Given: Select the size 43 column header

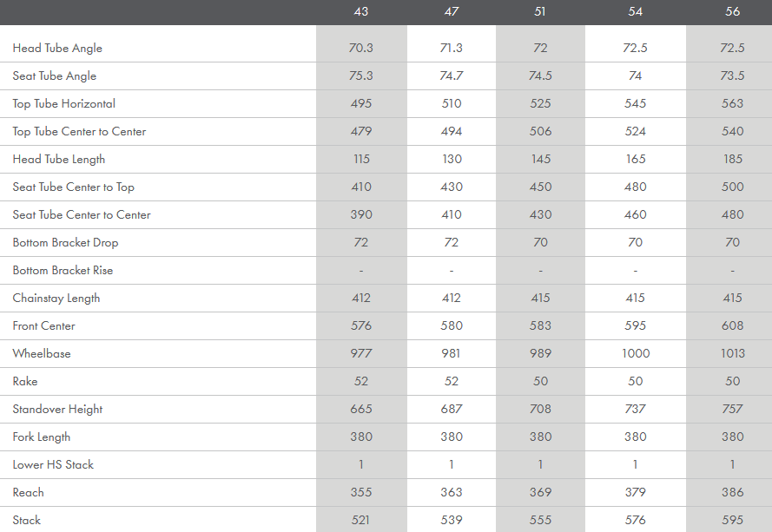Looking at the screenshot, I should pos(361,12).
